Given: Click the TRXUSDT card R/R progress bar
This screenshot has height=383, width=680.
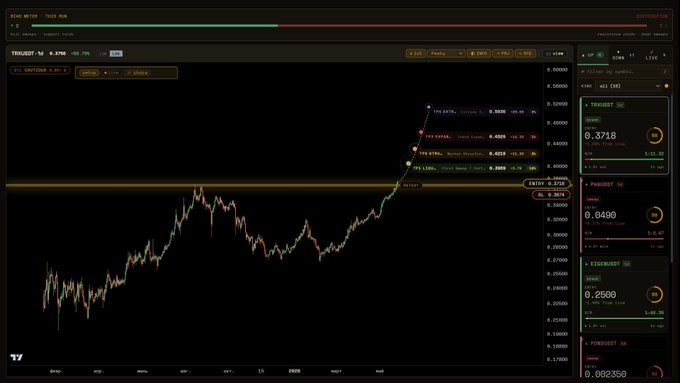Looking at the screenshot, I should [x=624, y=159].
